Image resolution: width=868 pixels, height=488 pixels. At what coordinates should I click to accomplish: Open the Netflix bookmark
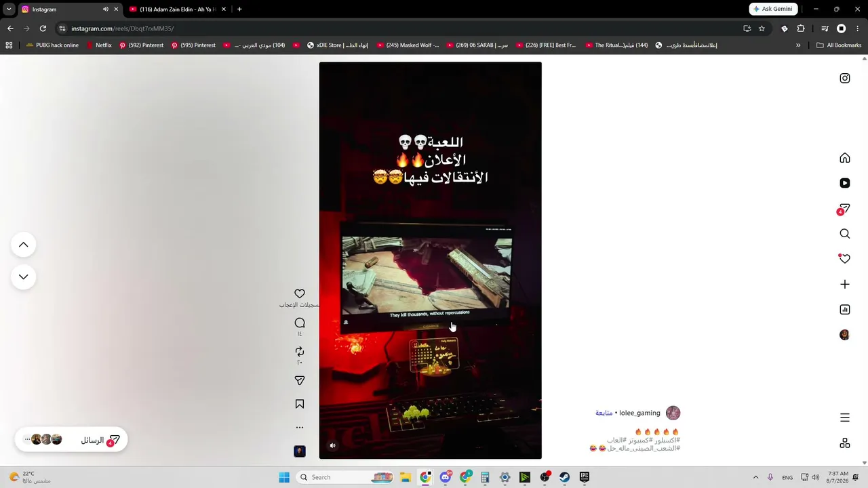click(99, 45)
